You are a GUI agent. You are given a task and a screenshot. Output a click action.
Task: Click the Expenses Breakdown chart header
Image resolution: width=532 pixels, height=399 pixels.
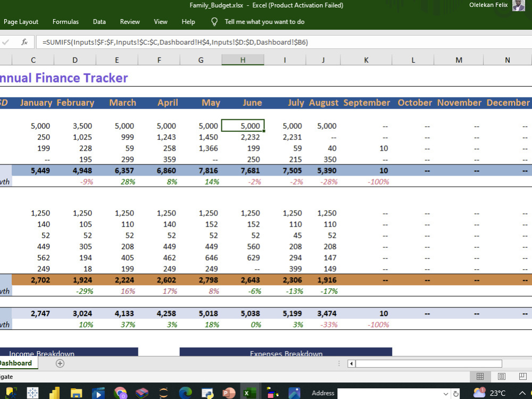coord(286,352)
